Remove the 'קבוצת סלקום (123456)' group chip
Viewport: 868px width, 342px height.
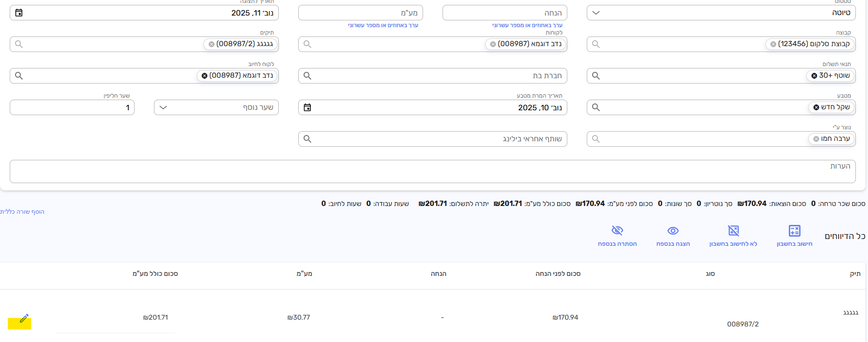click(773, 44)
